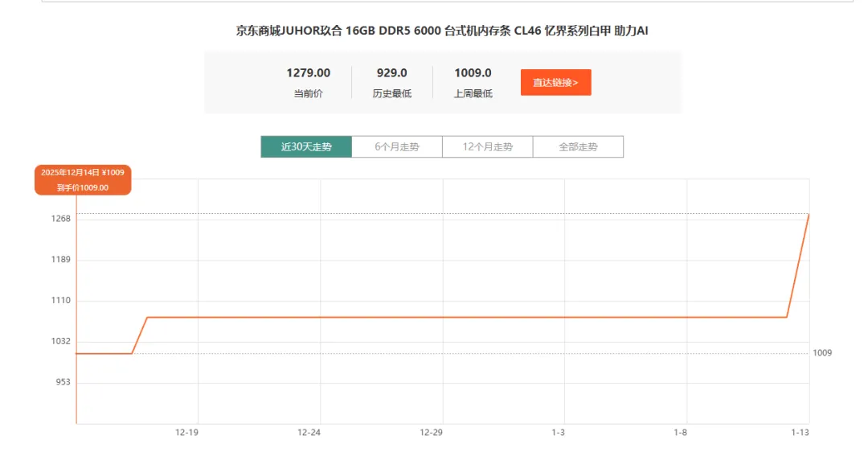This screenshot has width=868, height=452.
Task: Select the 近30天走势 tab
Action: (306, 147)
